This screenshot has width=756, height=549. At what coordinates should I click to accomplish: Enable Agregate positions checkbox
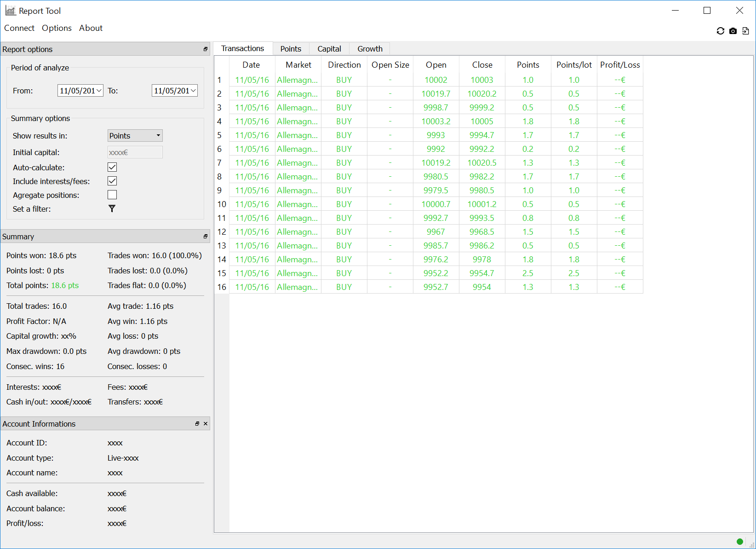pos(112,195)
